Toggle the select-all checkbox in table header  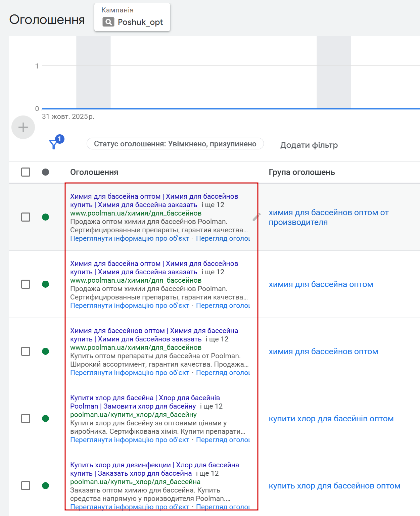26,172
